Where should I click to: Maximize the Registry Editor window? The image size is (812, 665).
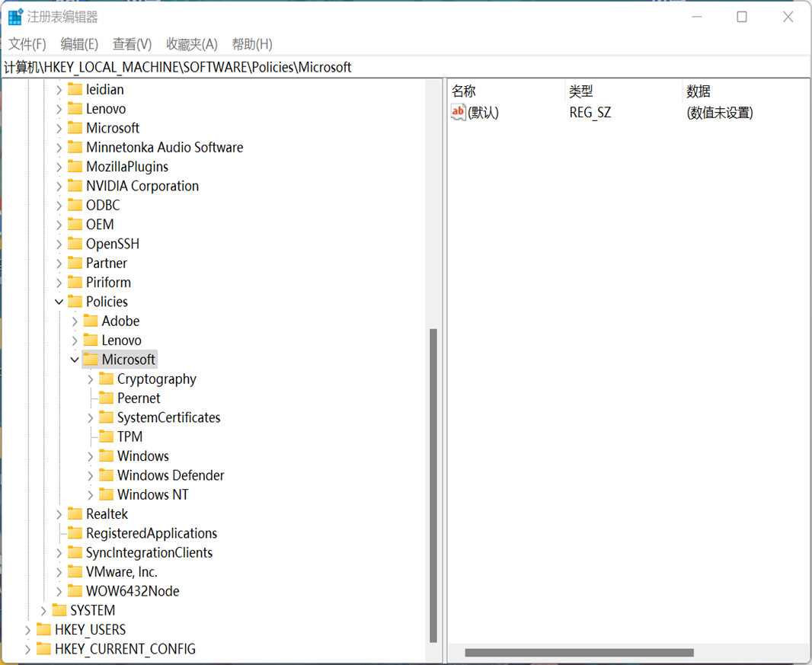point(742,17)
